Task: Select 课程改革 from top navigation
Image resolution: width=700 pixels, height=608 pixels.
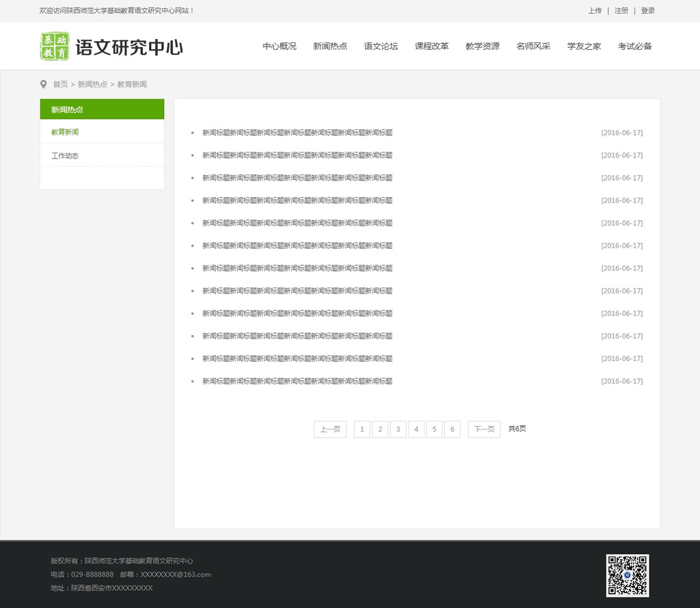Action: click(x=431, y=47)
